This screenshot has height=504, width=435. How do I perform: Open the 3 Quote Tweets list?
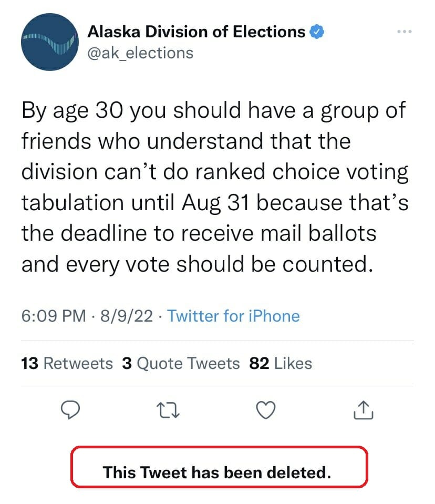181,363
